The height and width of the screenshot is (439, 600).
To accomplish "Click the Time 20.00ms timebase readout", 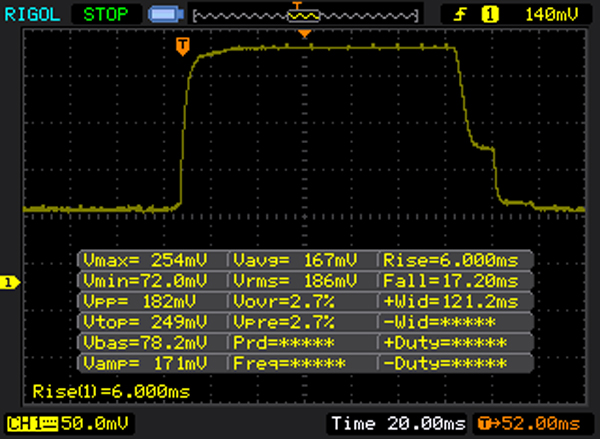I will (x=398, y=424).
